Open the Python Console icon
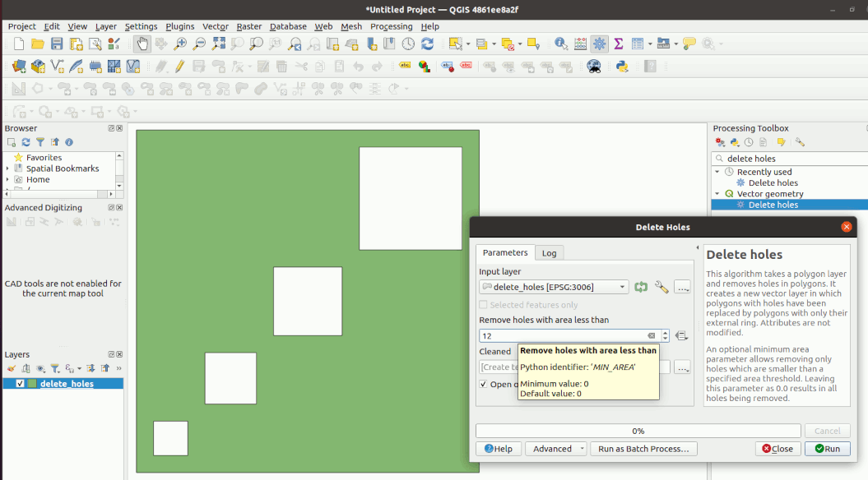 [x=622, y=67]
